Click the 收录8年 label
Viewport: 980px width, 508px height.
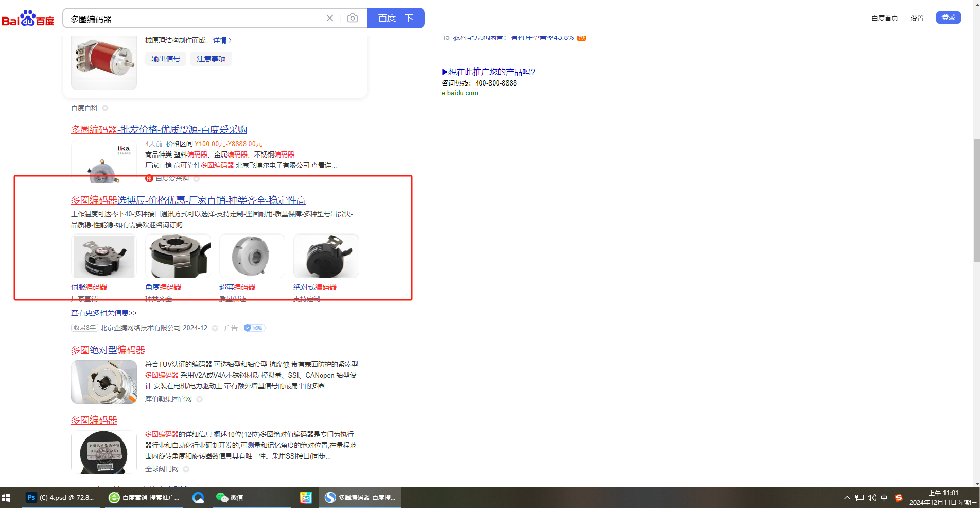pyautogui.click(x=84, y=328)
